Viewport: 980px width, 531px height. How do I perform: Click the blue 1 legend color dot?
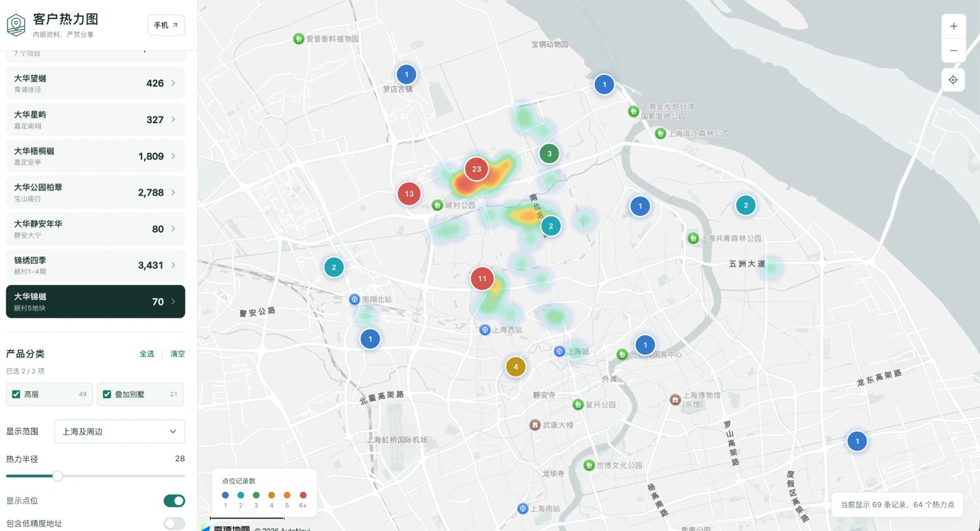[x=225, y=495]
